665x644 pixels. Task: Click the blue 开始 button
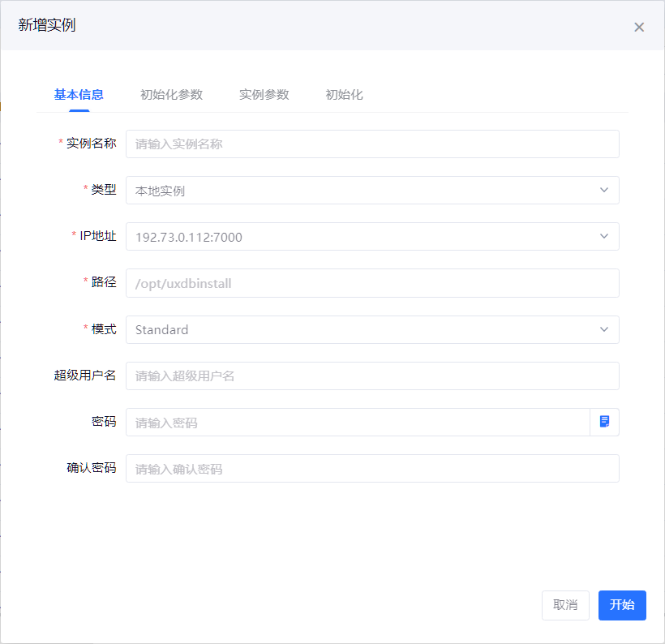622,605
